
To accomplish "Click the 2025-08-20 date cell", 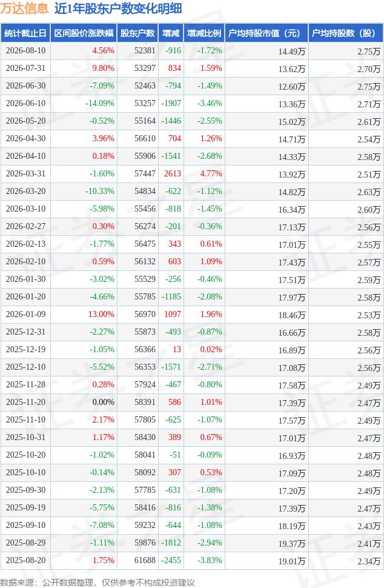I will click(25, 560).
